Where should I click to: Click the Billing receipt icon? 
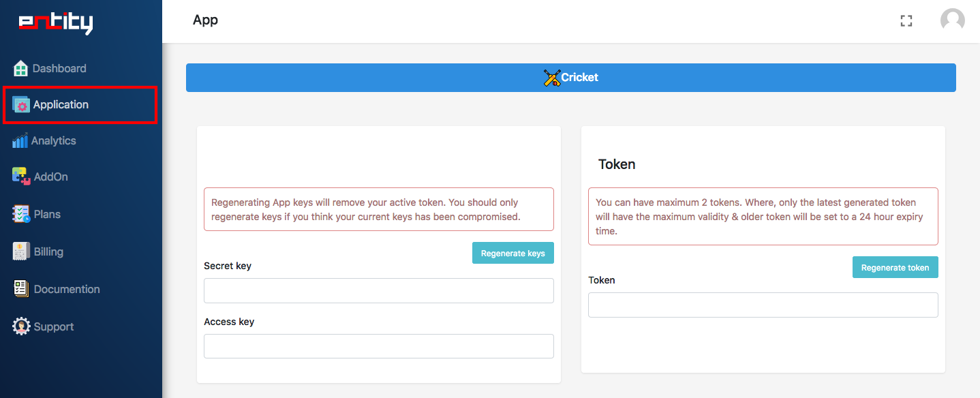(21, 251)
